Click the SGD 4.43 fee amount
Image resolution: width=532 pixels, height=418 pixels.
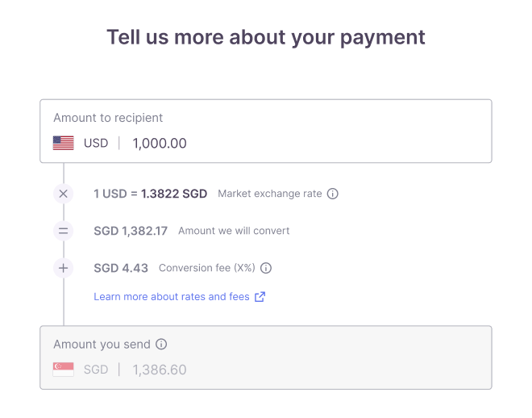[121, 268]
